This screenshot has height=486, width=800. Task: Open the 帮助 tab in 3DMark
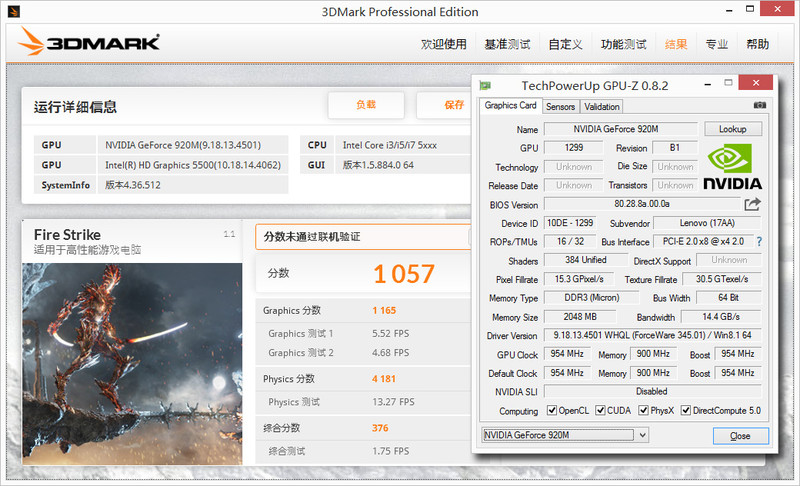[x=757, y=44]
